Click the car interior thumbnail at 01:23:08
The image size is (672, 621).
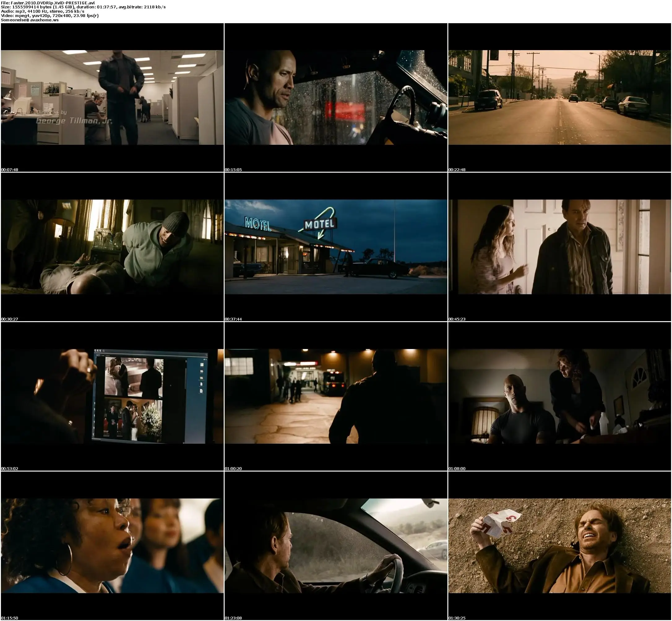click(336, 546)
